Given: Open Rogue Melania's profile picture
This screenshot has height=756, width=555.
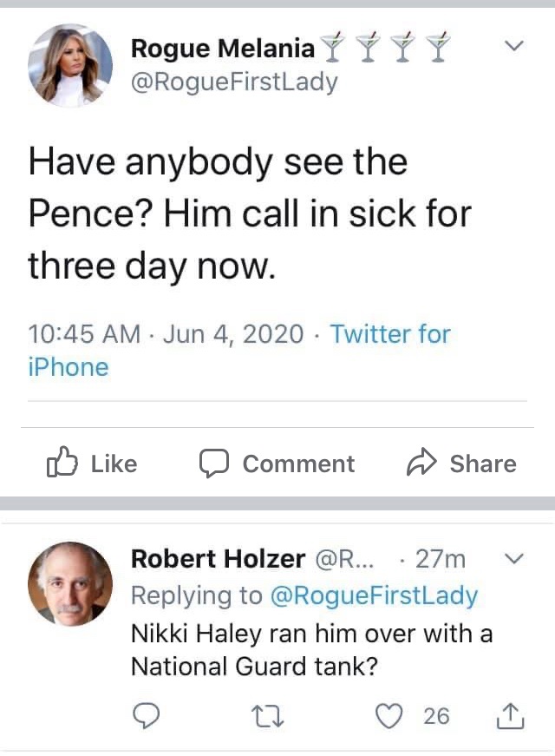Looking at the screenshot, I should (x=70, y=65).
